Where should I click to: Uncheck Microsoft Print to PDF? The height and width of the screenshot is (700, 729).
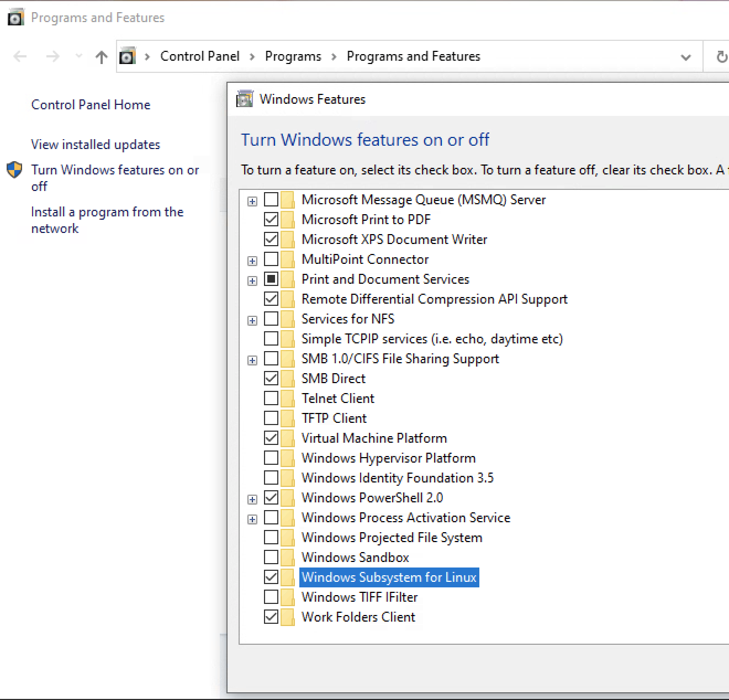(271, 219)
